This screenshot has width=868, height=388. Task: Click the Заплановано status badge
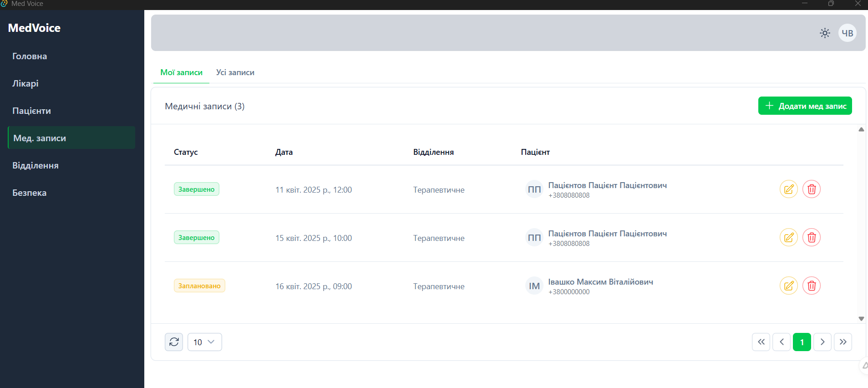click(199, 286)
